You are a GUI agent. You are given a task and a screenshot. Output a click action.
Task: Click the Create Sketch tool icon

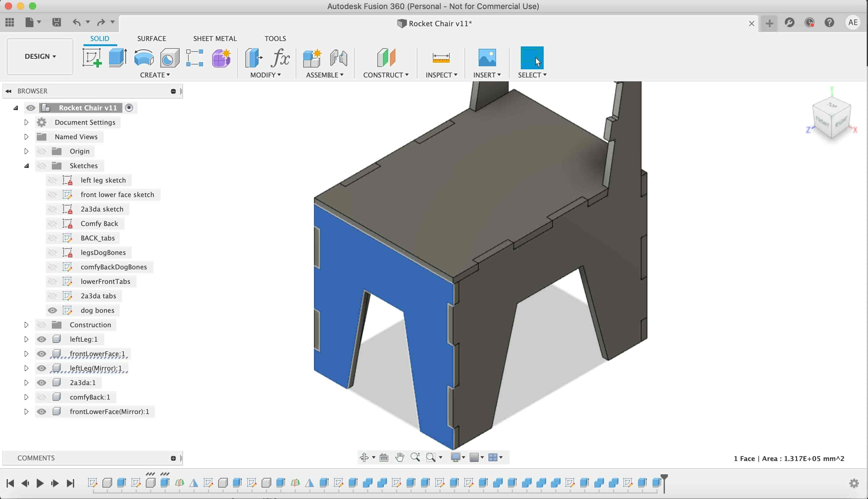(x=92, y=58)
